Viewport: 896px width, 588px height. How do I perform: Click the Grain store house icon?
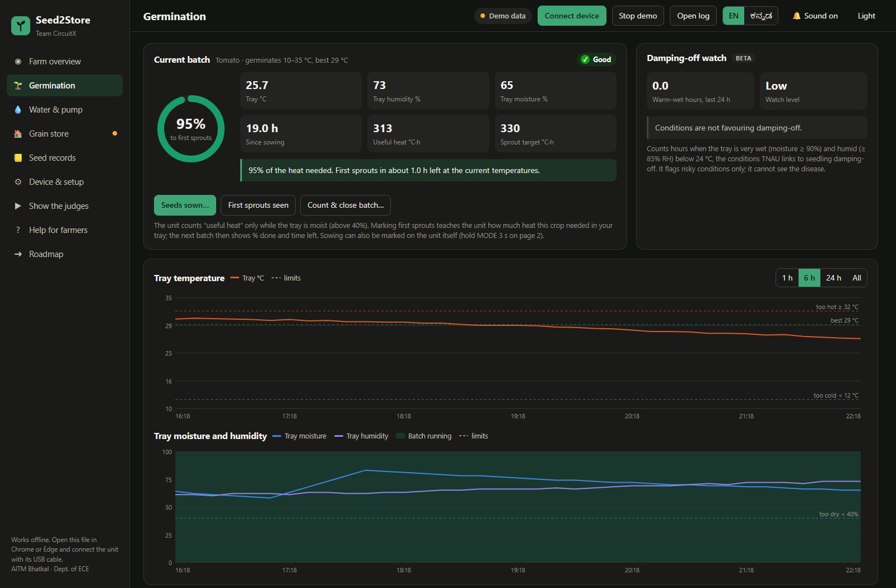coord(18,134)
